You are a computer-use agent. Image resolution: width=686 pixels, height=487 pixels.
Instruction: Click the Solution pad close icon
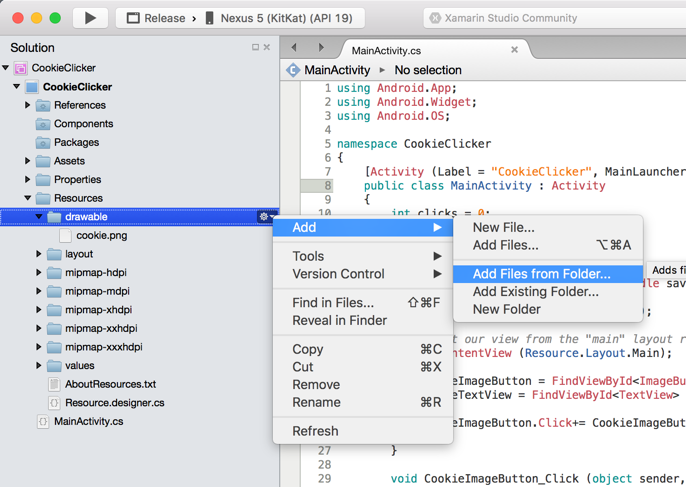tap(267, 48)
